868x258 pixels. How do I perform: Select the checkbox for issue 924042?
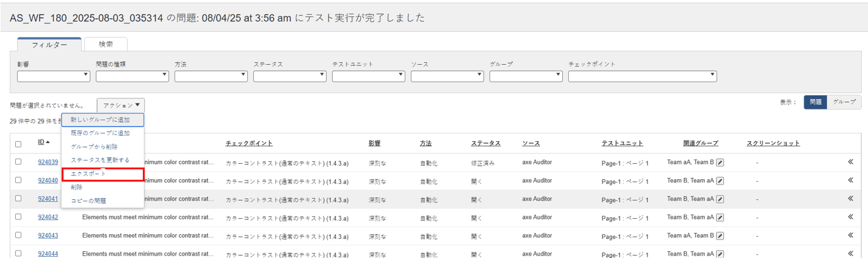coord(18,217)
